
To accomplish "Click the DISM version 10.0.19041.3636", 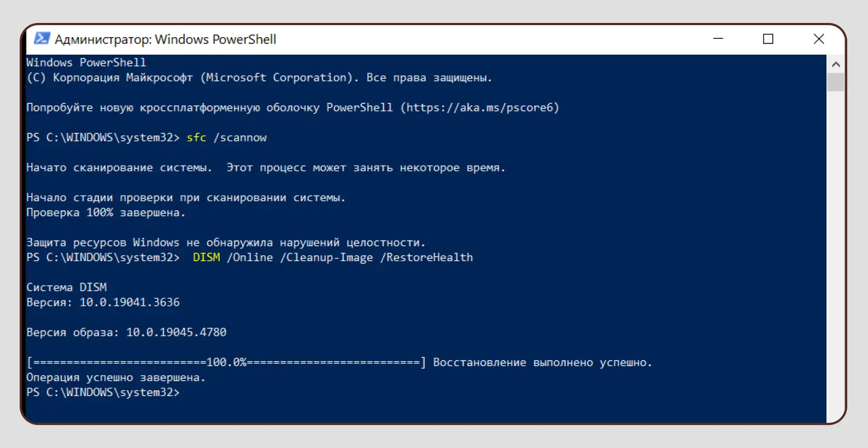I will point(130,302).
